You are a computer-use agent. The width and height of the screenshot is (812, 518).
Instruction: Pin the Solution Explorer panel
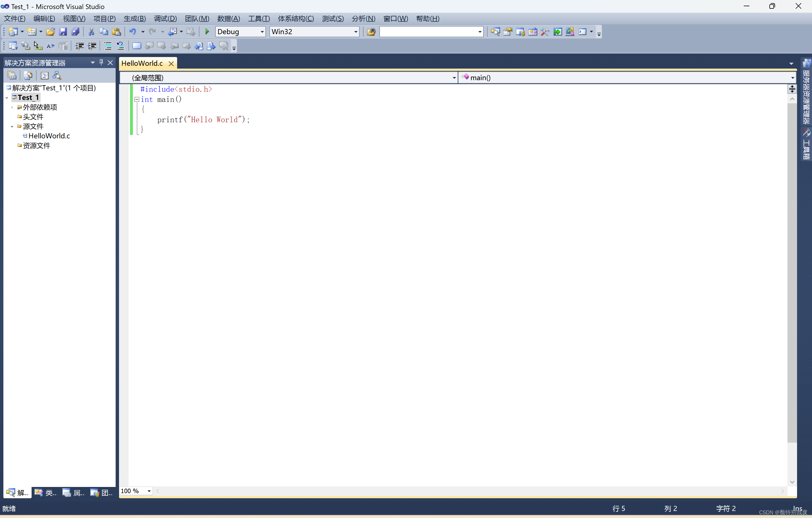pos(101,62)
